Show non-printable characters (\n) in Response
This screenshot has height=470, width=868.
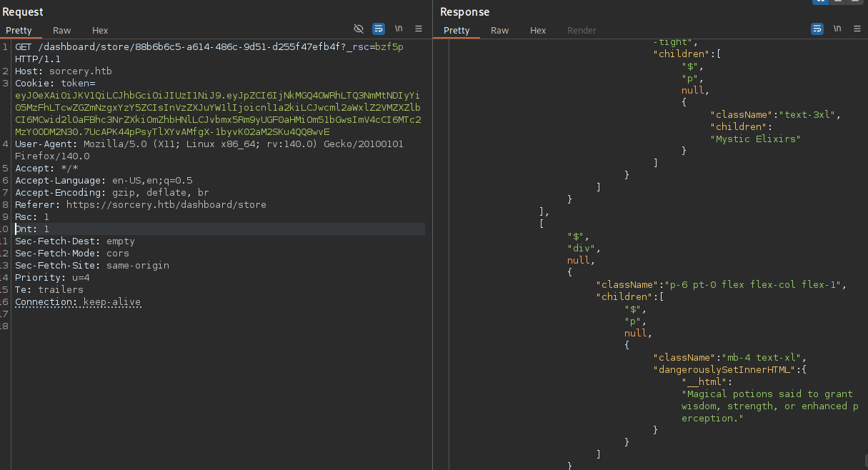pos(837,29)
